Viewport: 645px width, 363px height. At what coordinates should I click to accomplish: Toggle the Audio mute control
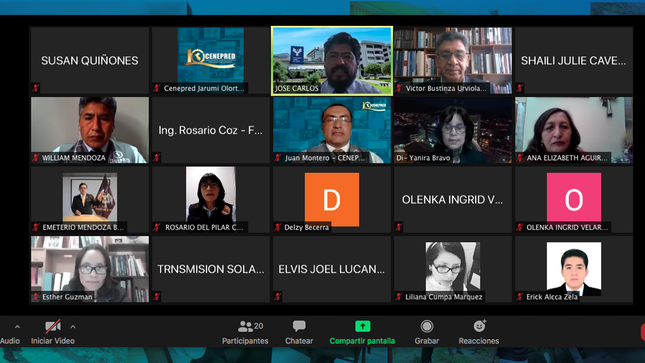coord(9,341)
